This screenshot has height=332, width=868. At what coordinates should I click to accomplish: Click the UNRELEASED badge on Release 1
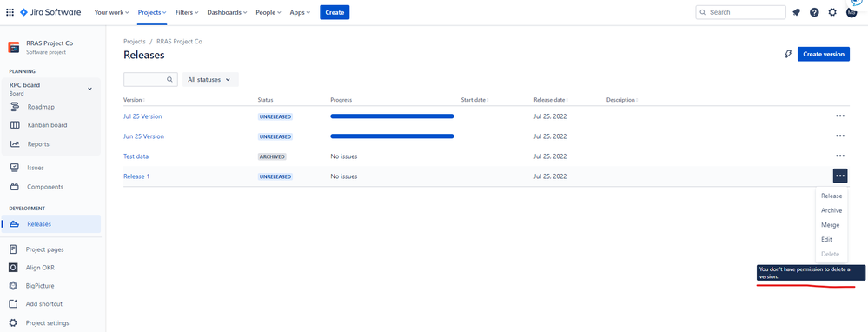point(275,176)
